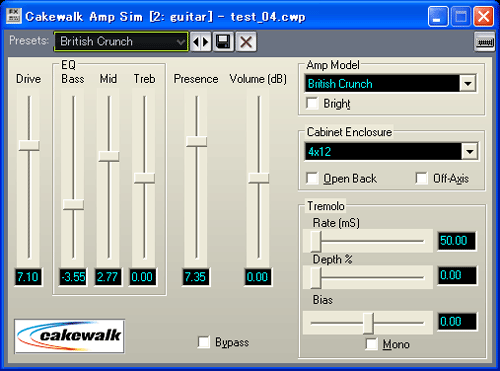This screenshot has width=500, height=371.
Task: Minimize the Amp Sim window
Action: (x=438, y=16)
